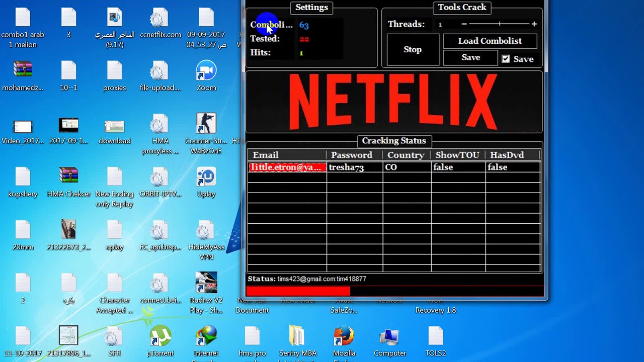Select the ORBIT-IPTV... desktop icon
This screenshot has height=362, width=644.
coord(160,182)
